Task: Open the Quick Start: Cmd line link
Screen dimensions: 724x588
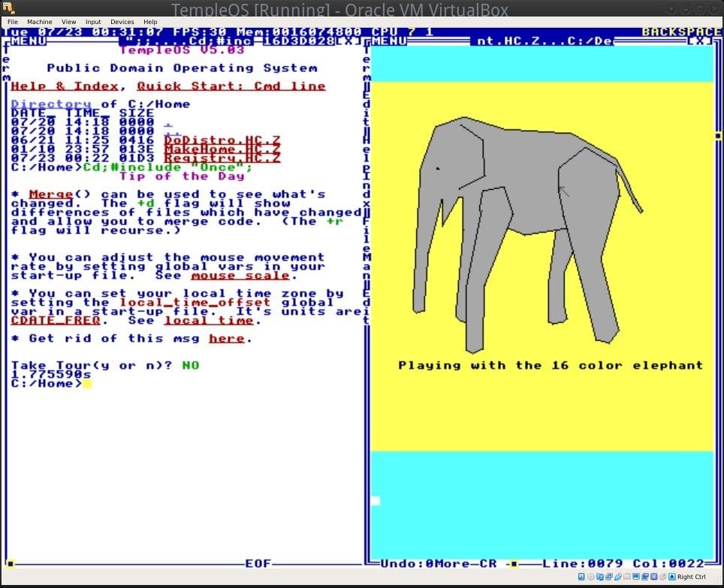Action: pos(231,86)
